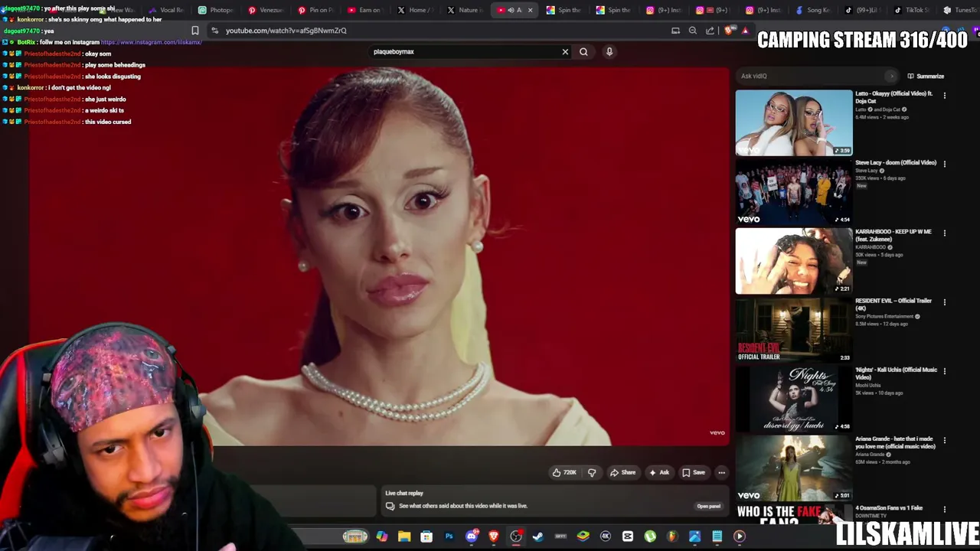Open CapCut from the taskbar
The image size is (980, 551).
628,536
